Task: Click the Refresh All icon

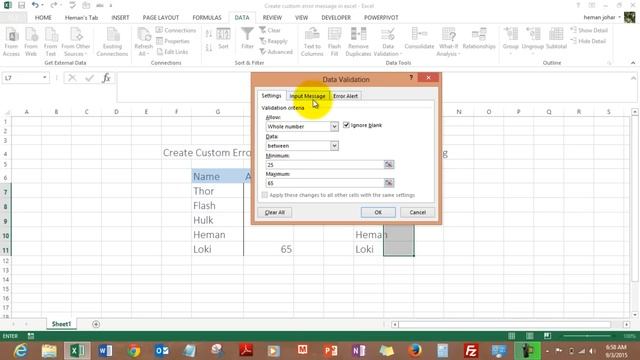Action: pyautogui.click(x=143, y=42)
